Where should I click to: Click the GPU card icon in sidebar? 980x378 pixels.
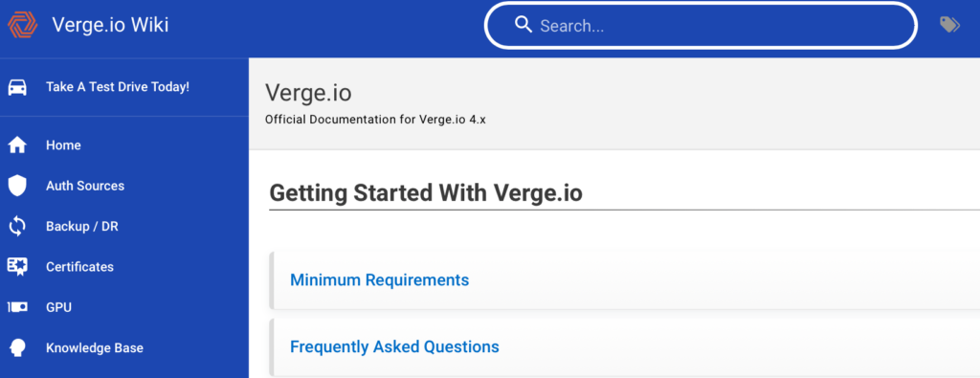pyautogui.click(x=17, y=307)
